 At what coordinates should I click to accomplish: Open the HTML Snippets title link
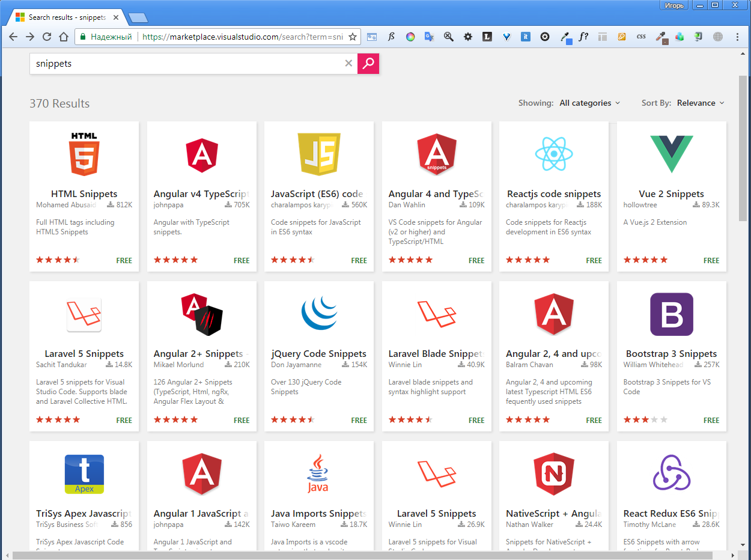tap(84, 194)
